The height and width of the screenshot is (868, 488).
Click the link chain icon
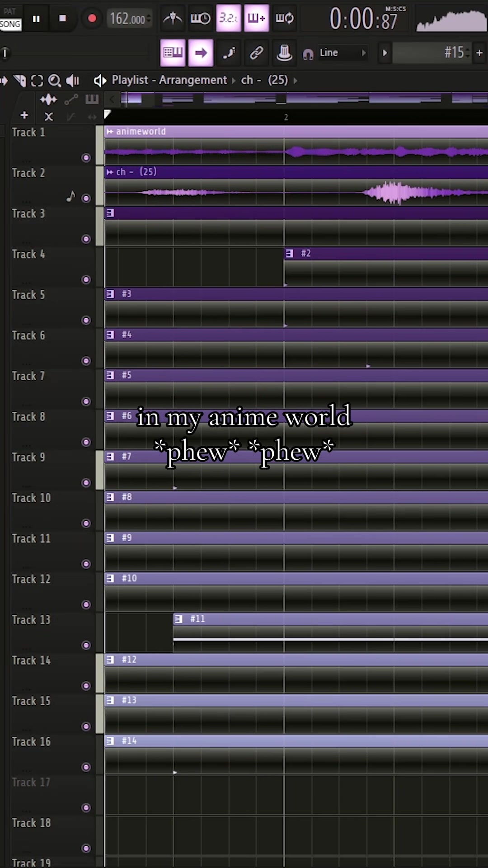click(256, 53)
